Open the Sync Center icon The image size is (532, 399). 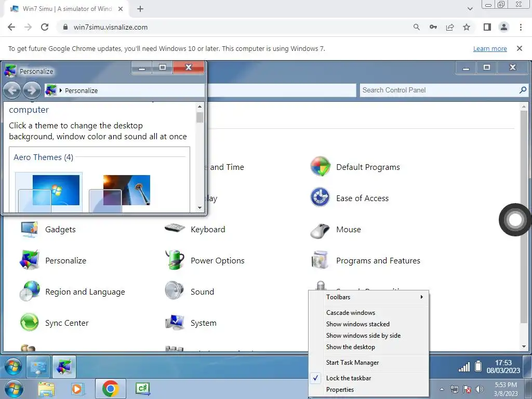[x=29, y=323]
